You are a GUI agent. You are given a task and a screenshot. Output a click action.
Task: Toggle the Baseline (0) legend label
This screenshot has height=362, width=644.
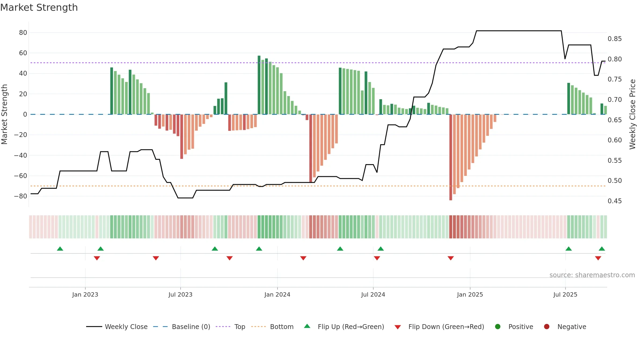tap(191, 327)
